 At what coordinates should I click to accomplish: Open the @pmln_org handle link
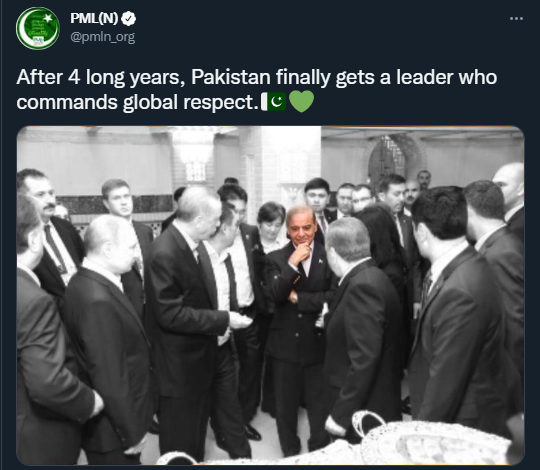(x=103, y=36)
